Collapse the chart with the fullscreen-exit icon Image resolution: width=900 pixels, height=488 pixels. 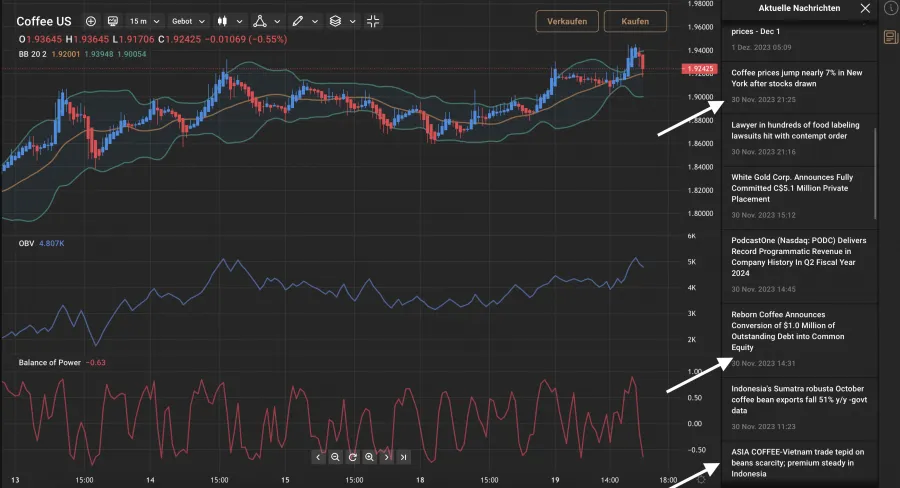pos(373,21)
